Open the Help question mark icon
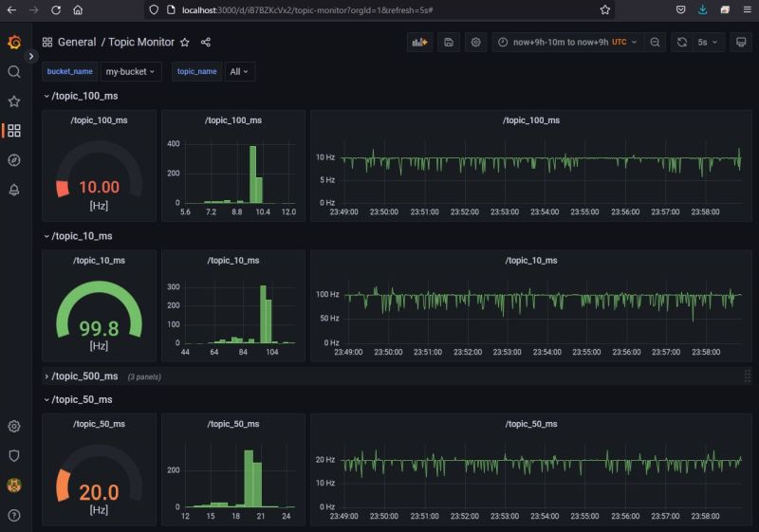 (14, 515)
